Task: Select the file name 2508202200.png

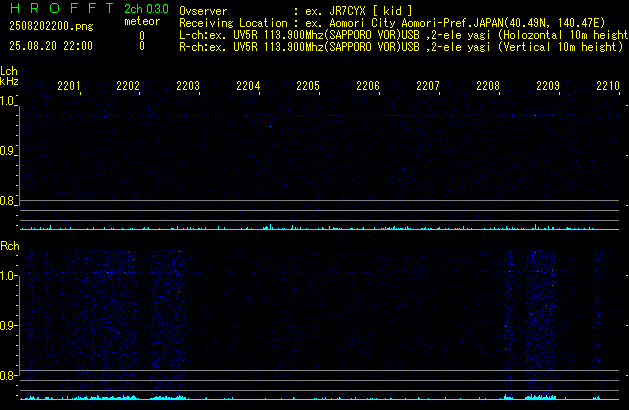Action: point(51,26)
